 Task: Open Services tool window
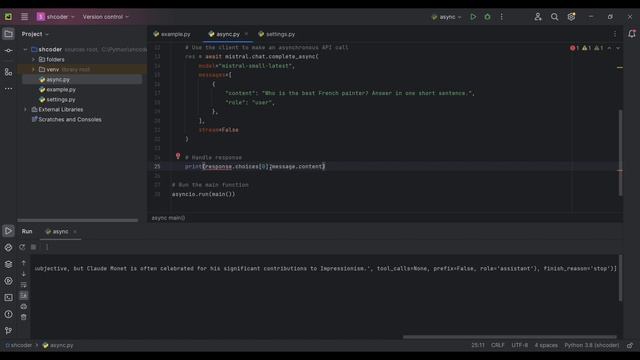click(8, 281)
